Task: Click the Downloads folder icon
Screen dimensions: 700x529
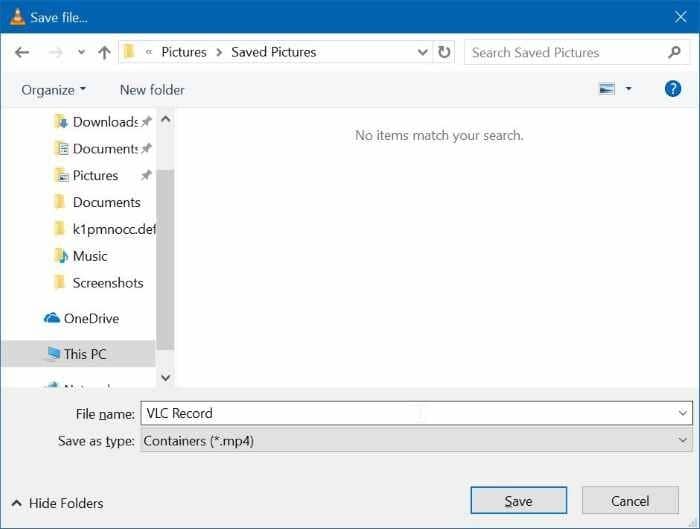Action: coord(60,121)
